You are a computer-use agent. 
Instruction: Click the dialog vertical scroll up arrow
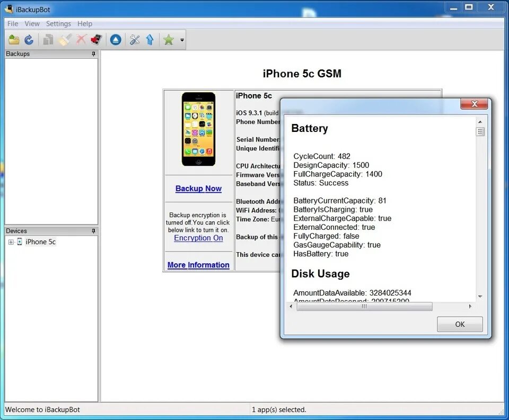coord(480,122)
